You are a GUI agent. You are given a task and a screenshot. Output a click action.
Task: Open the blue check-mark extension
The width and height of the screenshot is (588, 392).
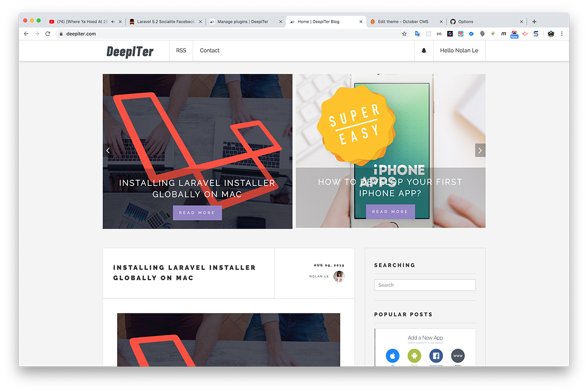472,34
